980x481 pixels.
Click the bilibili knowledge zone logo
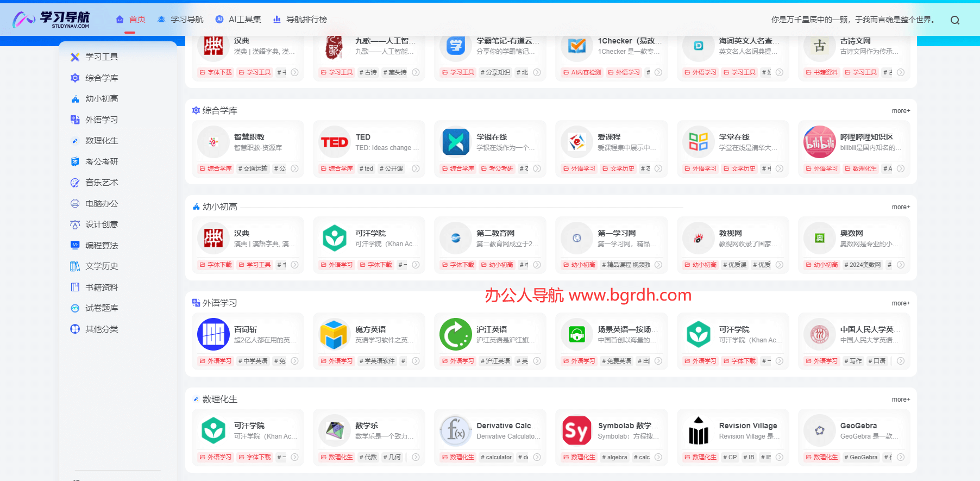point(819,142)
